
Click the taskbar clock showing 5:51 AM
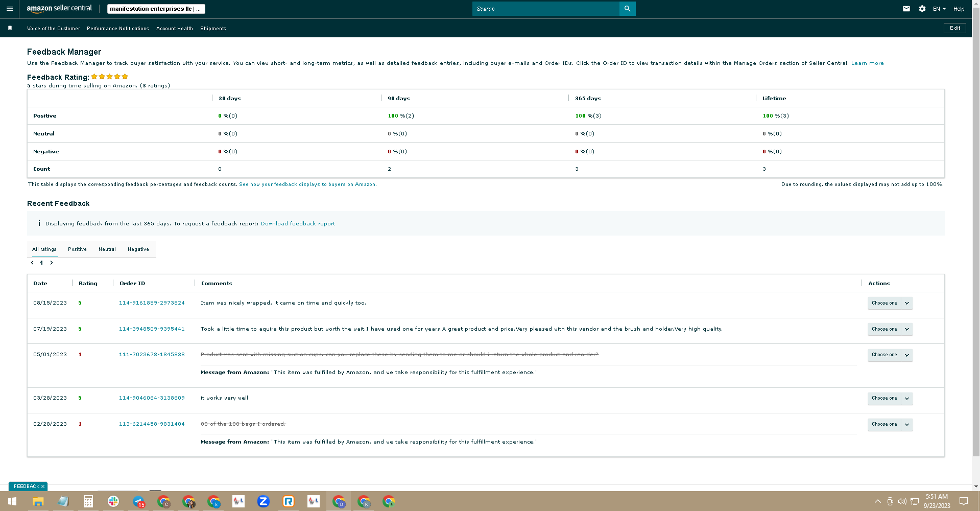pos(937,501)
